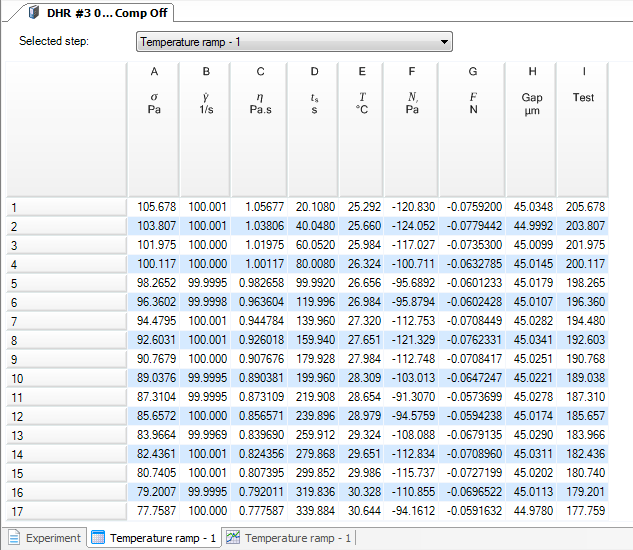633x550 pixels.
Task: Select column E temperature header
Action: pyautogui.click(x=361, y=129)
